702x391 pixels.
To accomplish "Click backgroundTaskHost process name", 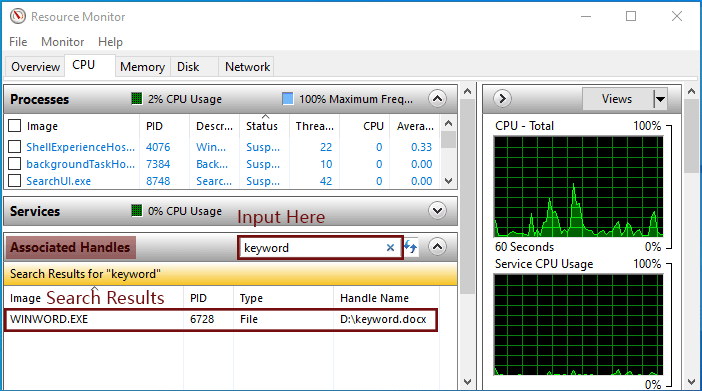I will click(x=81, y=164).
